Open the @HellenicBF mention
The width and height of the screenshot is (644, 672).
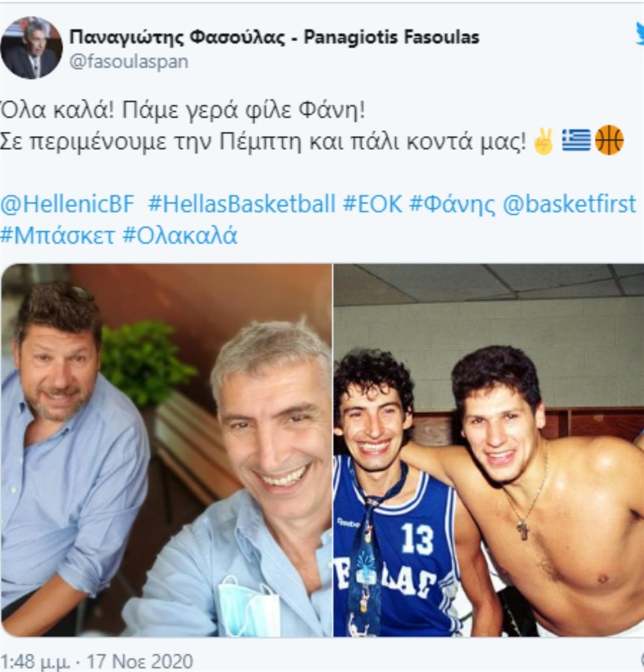[x=68, y=204]
